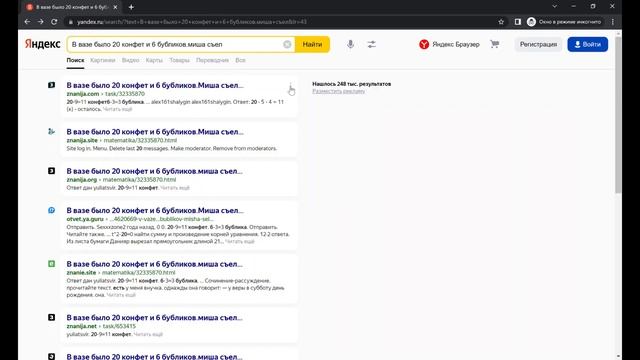Open the incognito profile indicator

click(564, 22)
